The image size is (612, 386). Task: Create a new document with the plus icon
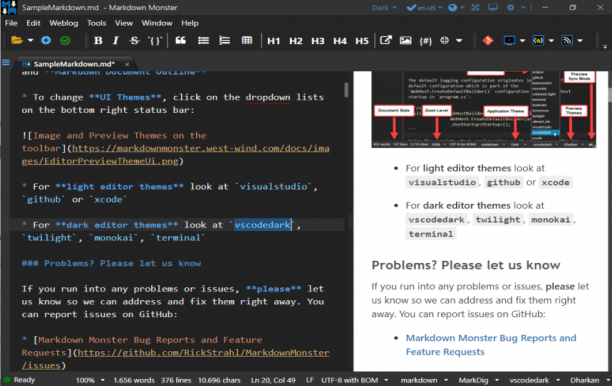tap(46, 40)
